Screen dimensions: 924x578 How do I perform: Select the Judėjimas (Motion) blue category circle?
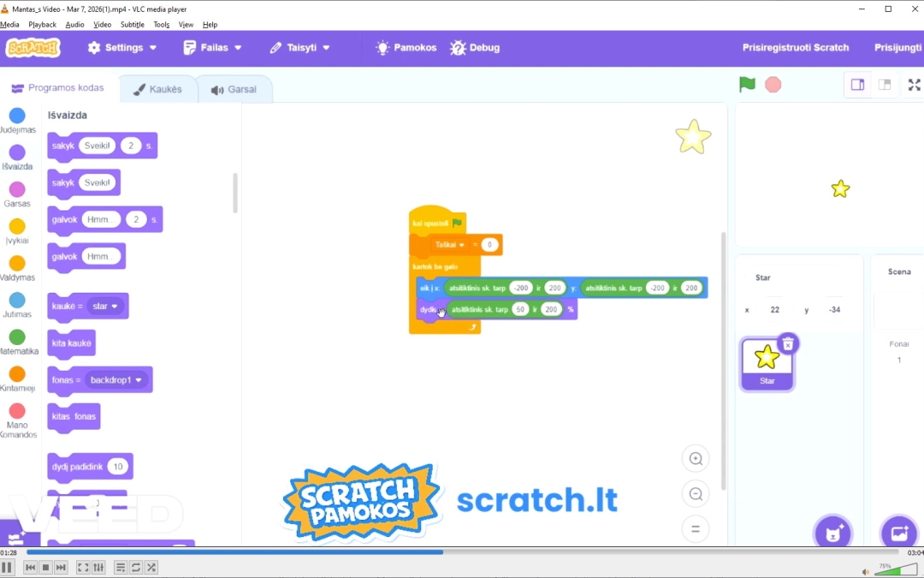pyautogui.click(x=17, y=116)
